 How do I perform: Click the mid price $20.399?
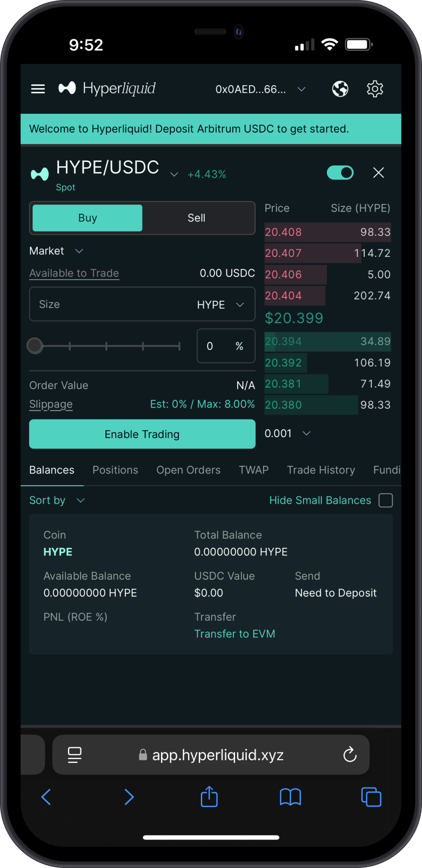(294, 318)
